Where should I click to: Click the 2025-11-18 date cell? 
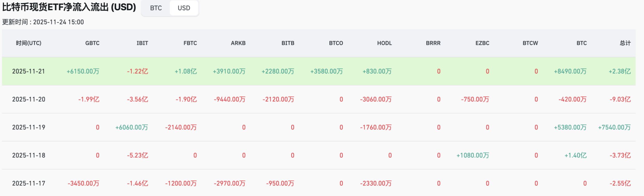(x=28, y=155)
